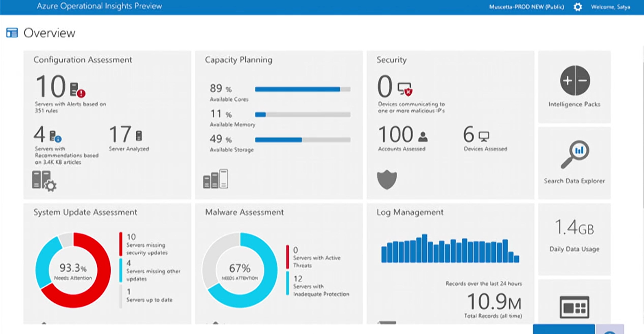Click the blue Inadequate Protection legend swatch
The image size is (644, 334).
pyautogui.click(x=288, y=284)
